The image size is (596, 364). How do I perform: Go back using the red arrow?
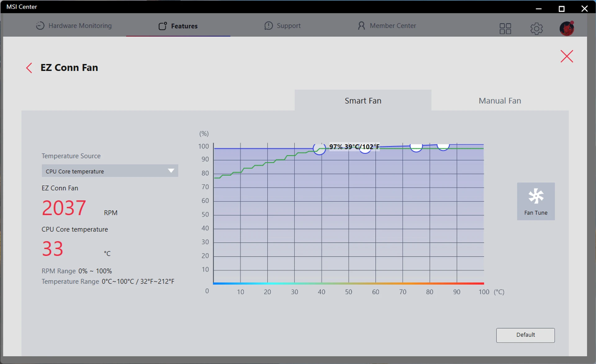point(29,68)
